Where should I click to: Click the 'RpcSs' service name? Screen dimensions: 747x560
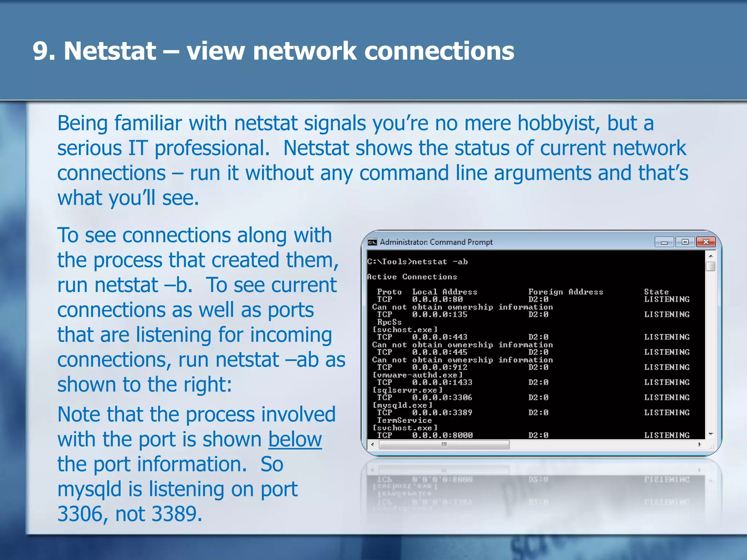click(x=389, y=322)
